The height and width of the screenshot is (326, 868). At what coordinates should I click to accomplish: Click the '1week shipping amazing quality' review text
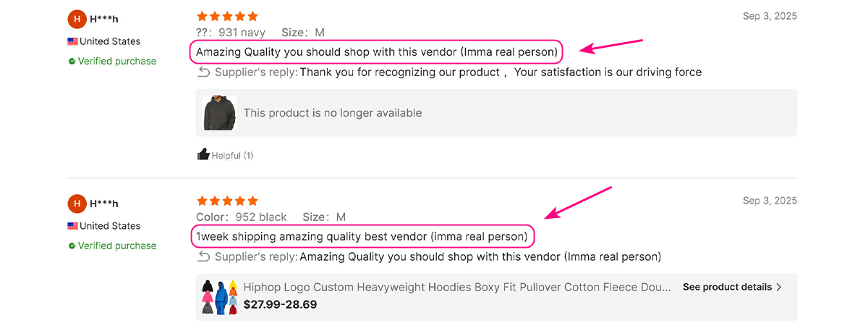tap(362, 236)
